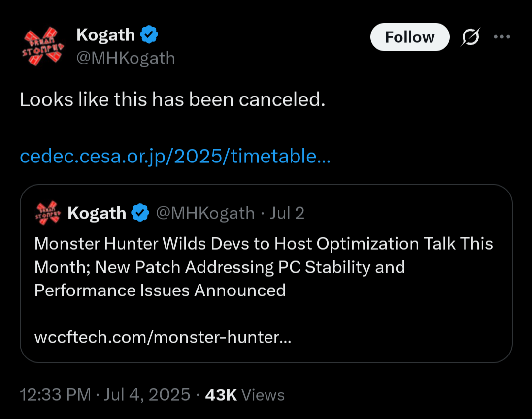Open the cedec.cesa.or.jp timetable link
Image resolution: width=532 pixels, height=419 pixels.
pyautogui.click(x=175, y=156)
